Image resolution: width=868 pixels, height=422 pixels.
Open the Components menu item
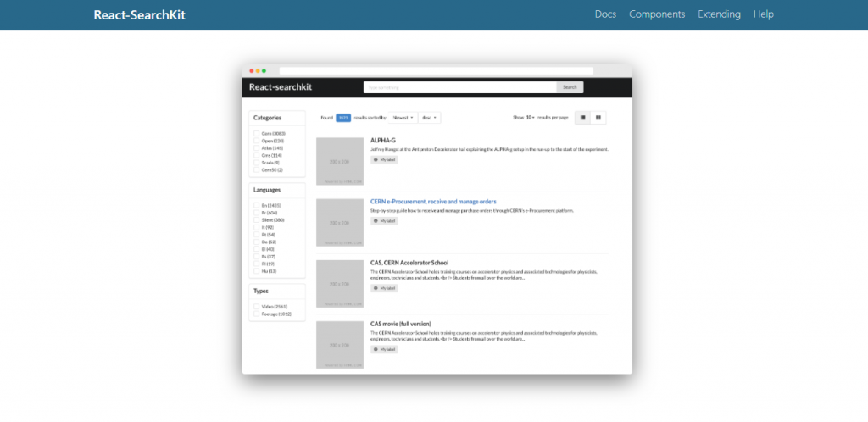click(x=657, y=14)
